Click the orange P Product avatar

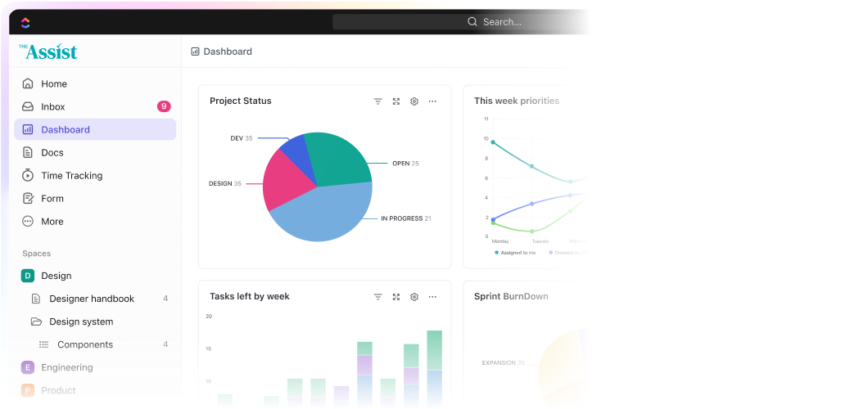click(x=28, y=390)
